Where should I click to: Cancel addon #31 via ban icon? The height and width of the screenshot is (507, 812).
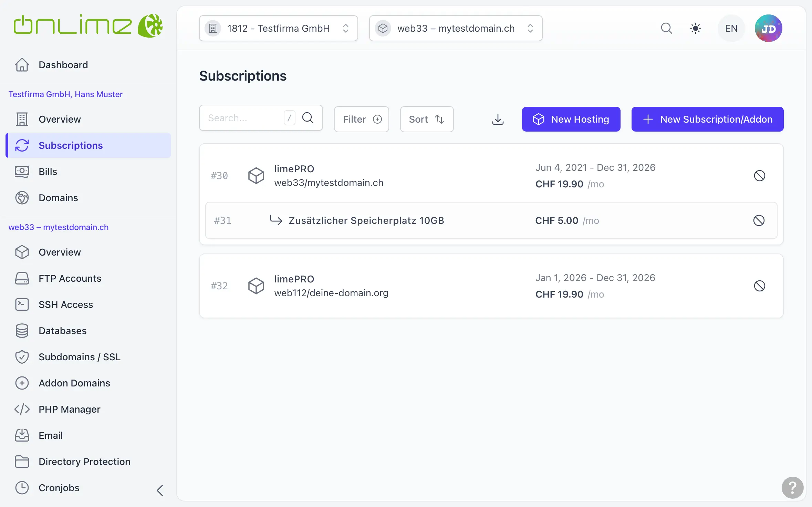click(x=759, y=220)
